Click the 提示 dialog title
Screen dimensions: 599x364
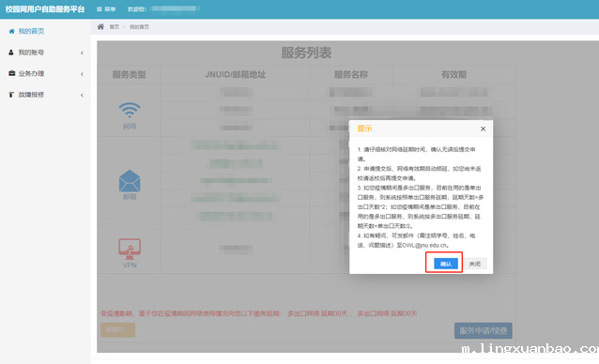364,129
